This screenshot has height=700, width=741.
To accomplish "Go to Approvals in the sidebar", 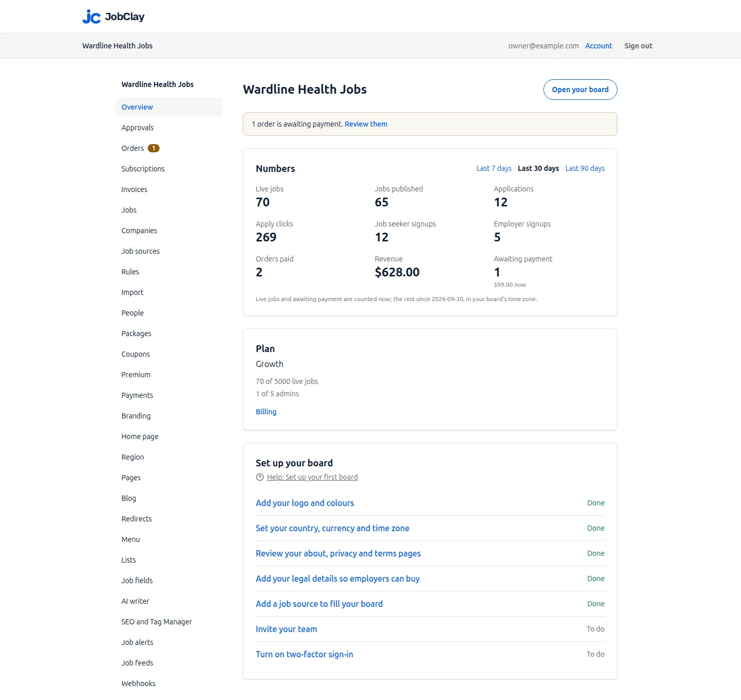I will (x=169, y=128).
